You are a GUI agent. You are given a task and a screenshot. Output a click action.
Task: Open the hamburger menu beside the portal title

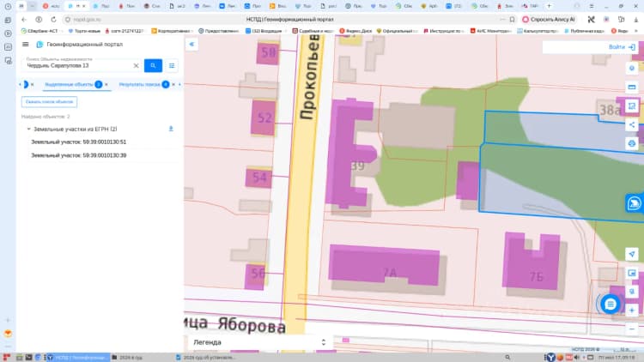point(26,45)
